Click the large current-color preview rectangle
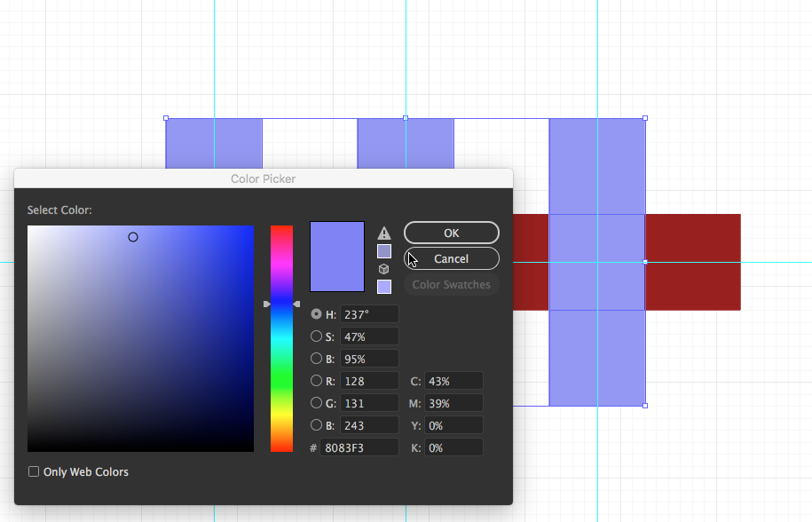The image size is (812, 522). 336,257
